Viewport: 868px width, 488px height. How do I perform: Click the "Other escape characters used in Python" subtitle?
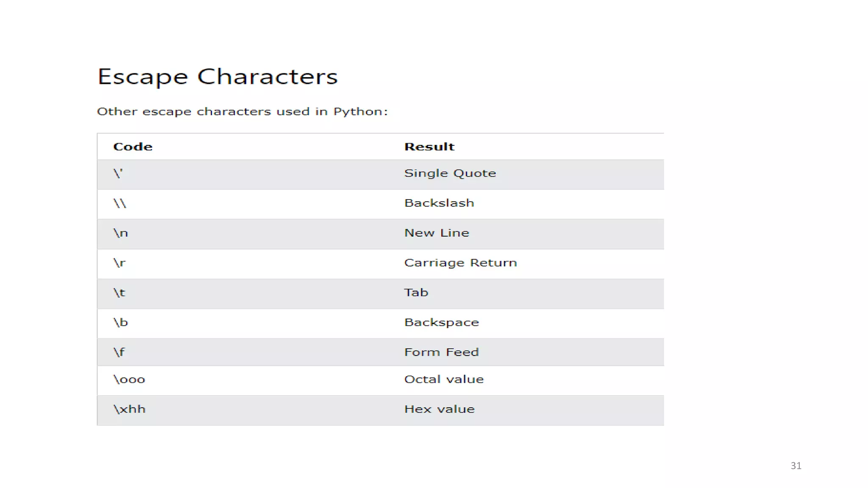242,111
